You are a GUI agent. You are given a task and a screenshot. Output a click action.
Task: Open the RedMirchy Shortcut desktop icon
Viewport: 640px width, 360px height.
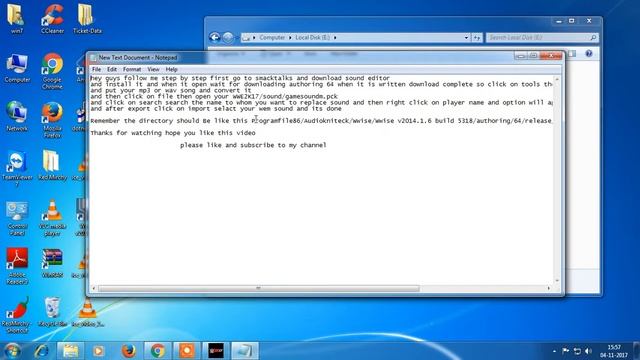(17, 315)
